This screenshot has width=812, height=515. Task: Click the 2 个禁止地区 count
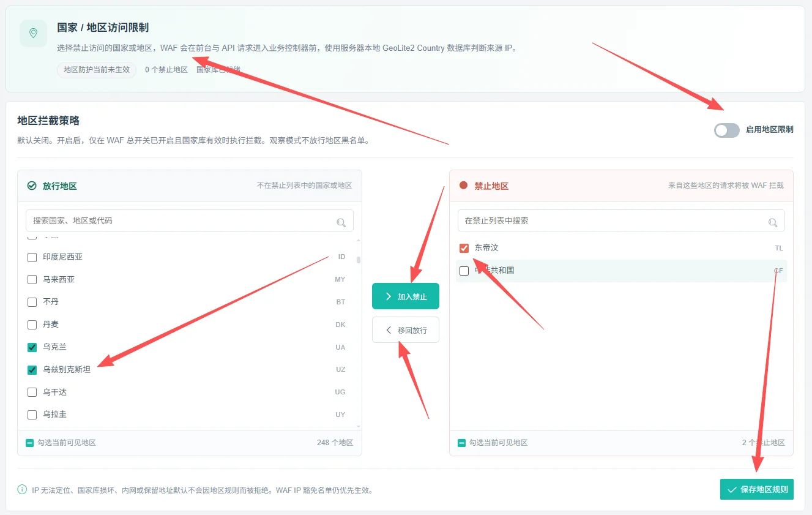pyautogui.click(x=764, y=443)
